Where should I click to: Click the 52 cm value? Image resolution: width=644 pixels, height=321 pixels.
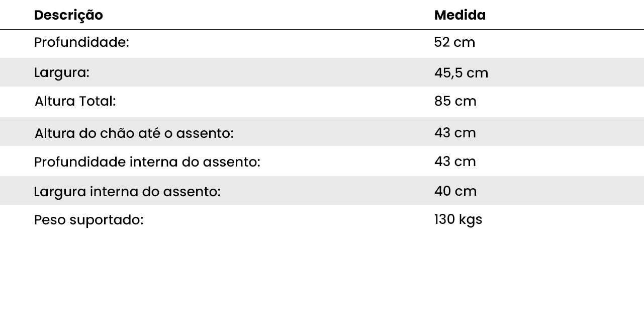454,43
